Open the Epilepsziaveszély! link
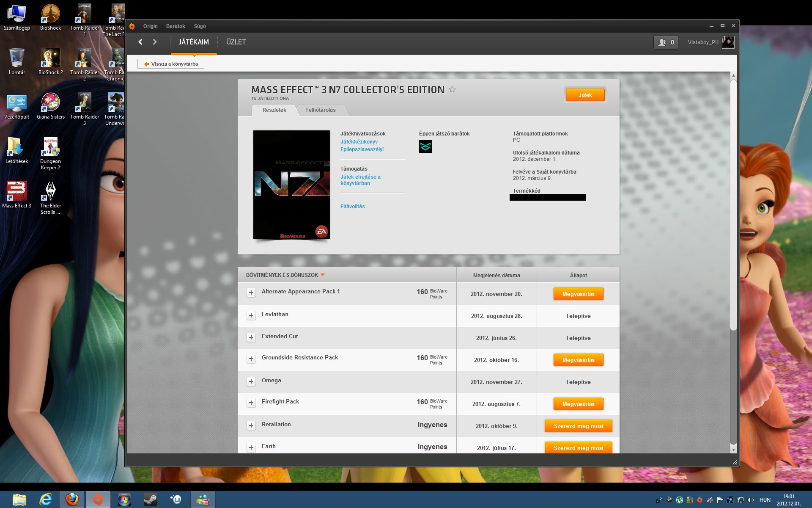Viewport: 812px width, 508px height. click(362, 149)
